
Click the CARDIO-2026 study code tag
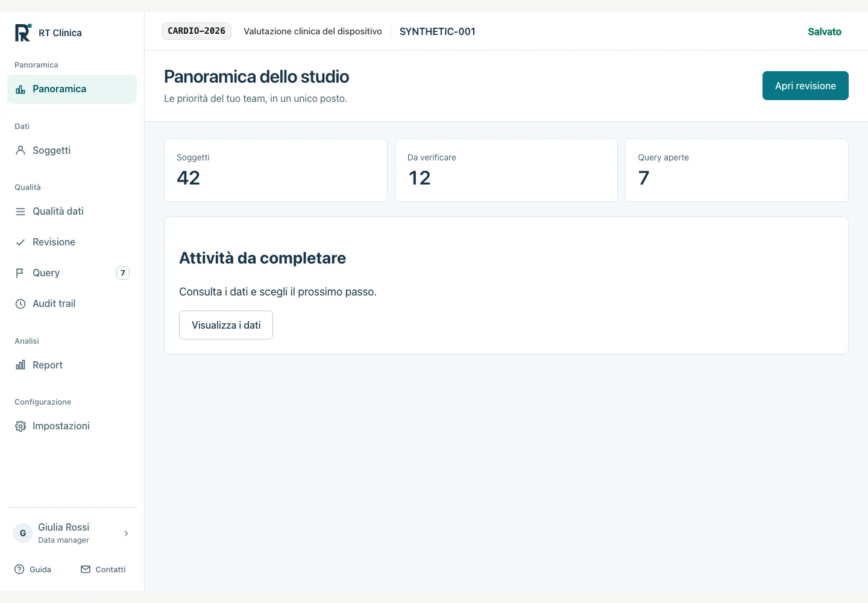tap(197, 31)
